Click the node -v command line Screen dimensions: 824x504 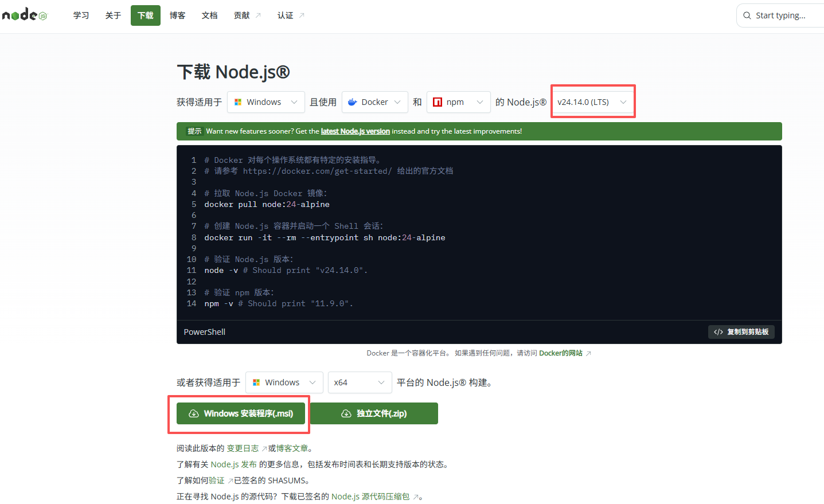(286, 270)
